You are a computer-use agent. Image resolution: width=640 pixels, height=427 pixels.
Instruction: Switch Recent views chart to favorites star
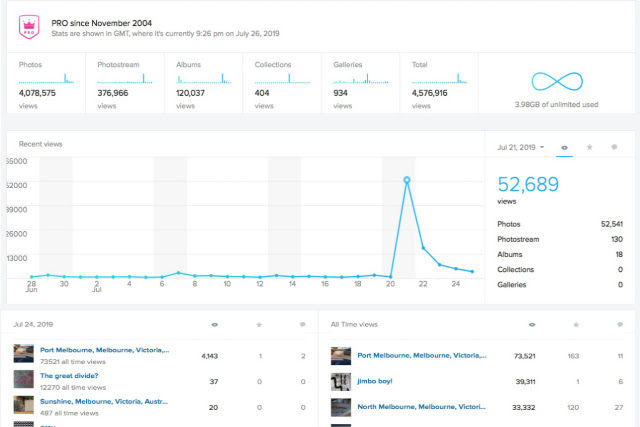589,147
